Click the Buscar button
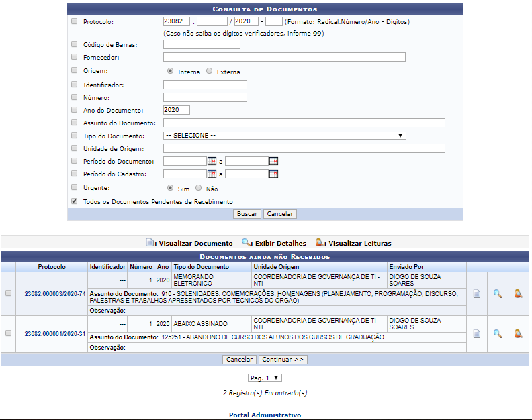This screenshot has width=532, height=420. (x=247, y=214)
